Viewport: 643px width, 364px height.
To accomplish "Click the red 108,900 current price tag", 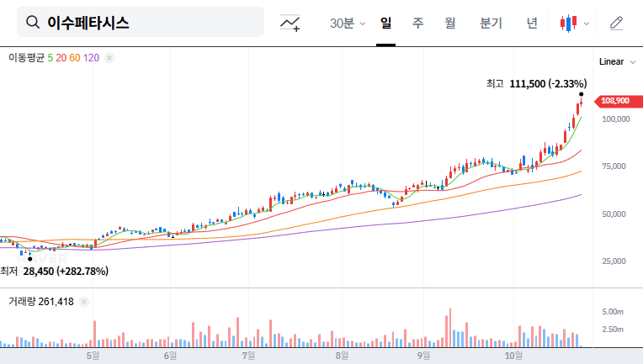I will click(x=614, y=101).
